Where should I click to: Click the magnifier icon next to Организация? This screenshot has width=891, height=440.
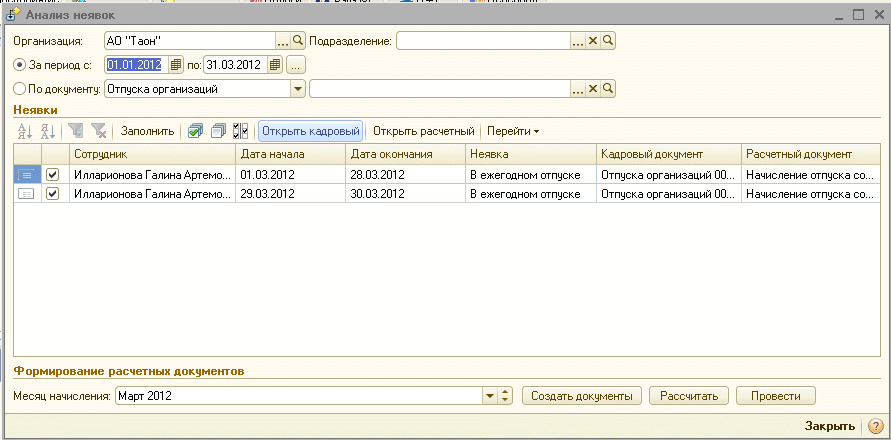click(x=297, y=41)
